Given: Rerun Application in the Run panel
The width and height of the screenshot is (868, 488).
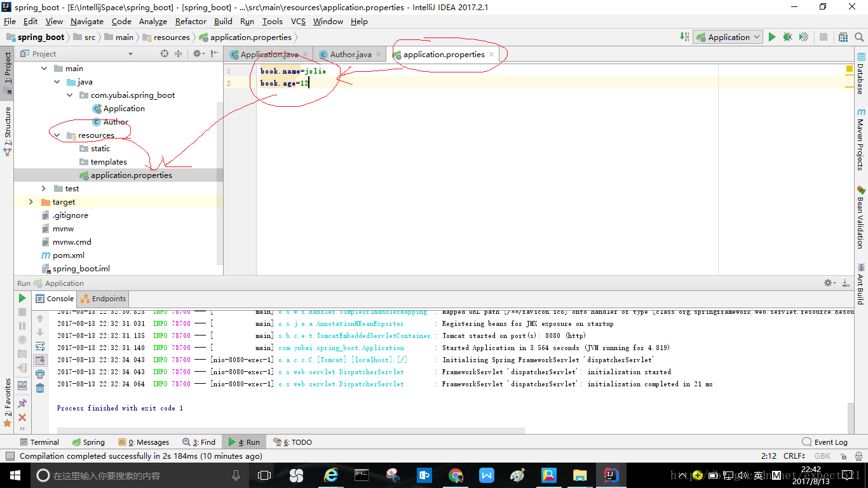Looking at the screenshot, I should pos(22,298).
